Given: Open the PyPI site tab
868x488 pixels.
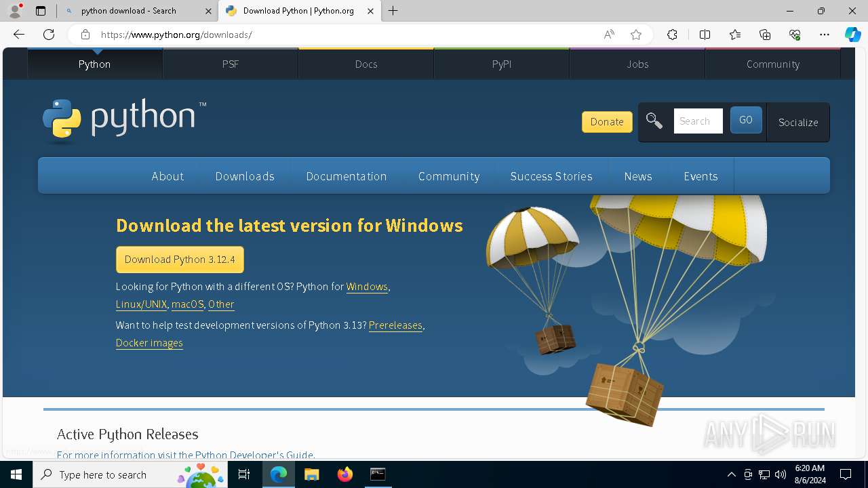Looking at the screenshot, I should click(x=502, y=64).
